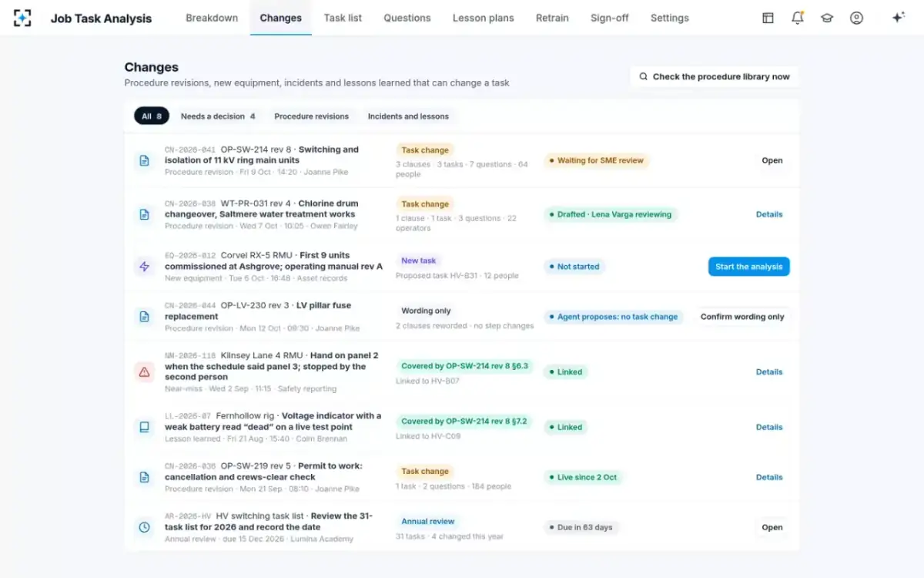Open the sparkle assistant icon
Image resolution: width=924 pixels, height=578 pixels.
point(898,18)
